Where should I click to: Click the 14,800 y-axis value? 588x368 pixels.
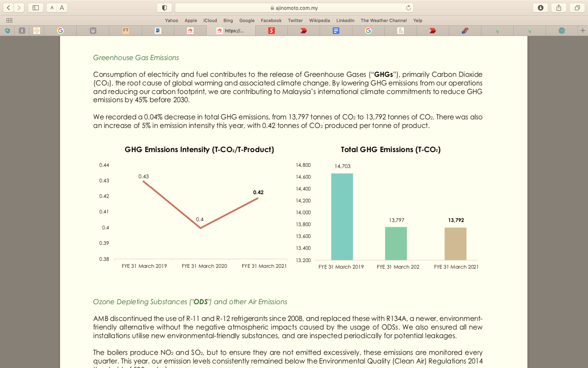pos(303,165)
